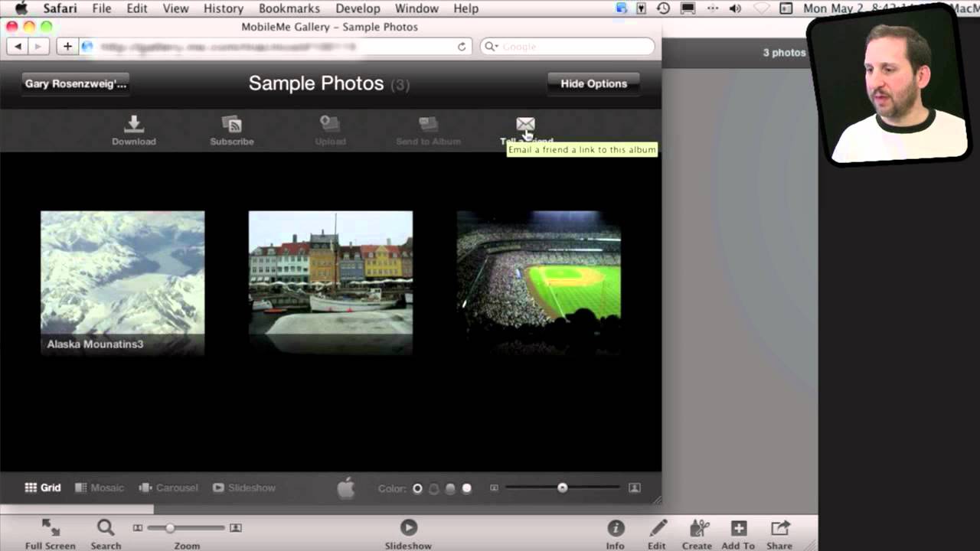Viewport: 980px width, 551px height.
Task: Open the Apple menu
Action: pos(21,8)
